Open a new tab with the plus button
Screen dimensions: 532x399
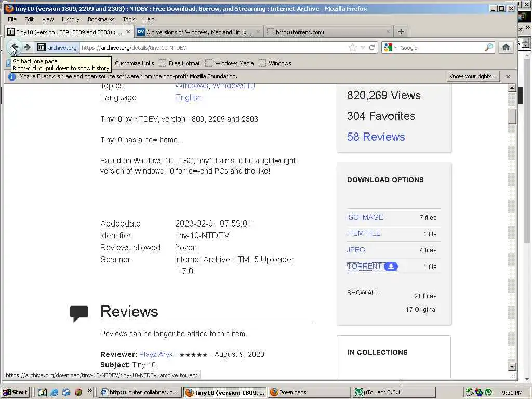click(401, 32)
